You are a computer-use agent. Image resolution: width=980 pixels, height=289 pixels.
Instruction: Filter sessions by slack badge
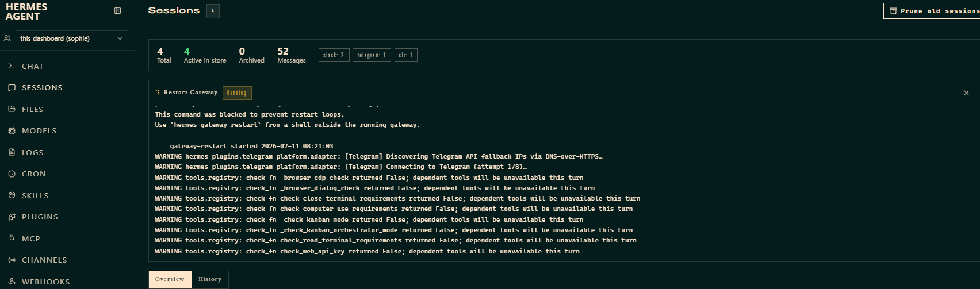(x=334, y=55)
